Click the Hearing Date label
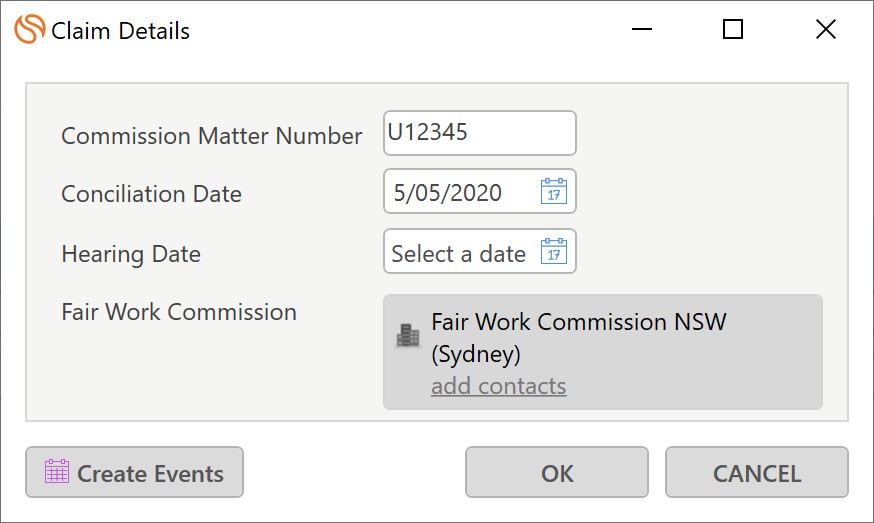This screenshot has height=523, width=874. [131, 254]
